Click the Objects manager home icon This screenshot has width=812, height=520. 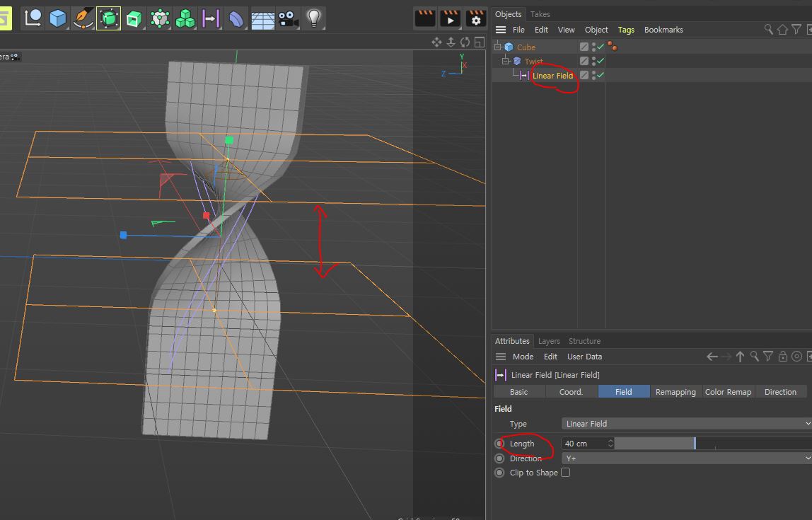tap(782, 30)
